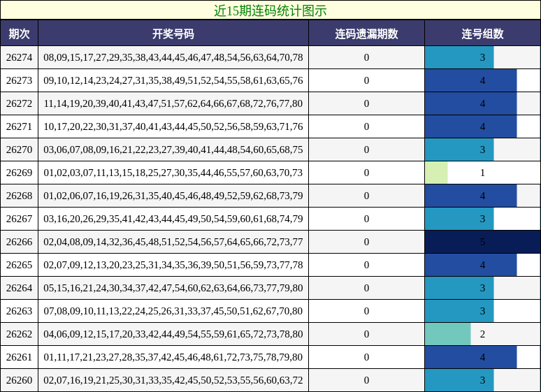Viewport: 541px width, 392px height.
Task: Click the winning numbers for period 26260
Action: pos(173,380)
